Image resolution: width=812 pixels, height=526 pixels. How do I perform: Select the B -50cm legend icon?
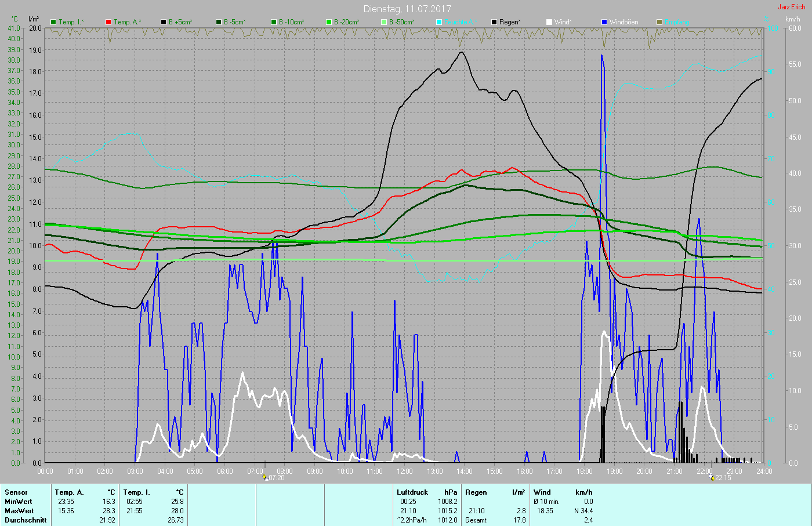pyautogui.click(x=384, y=22)
